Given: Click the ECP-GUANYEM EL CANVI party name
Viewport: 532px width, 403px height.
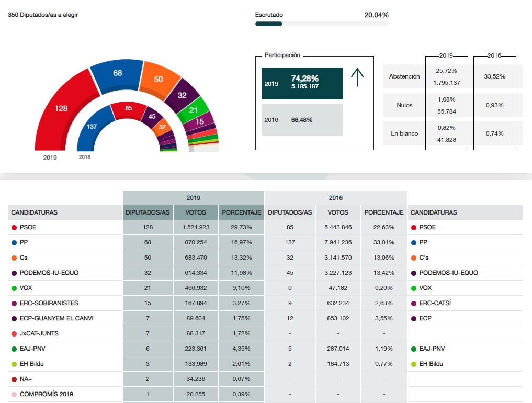Looking at the screenshot, I should (56, 318).
